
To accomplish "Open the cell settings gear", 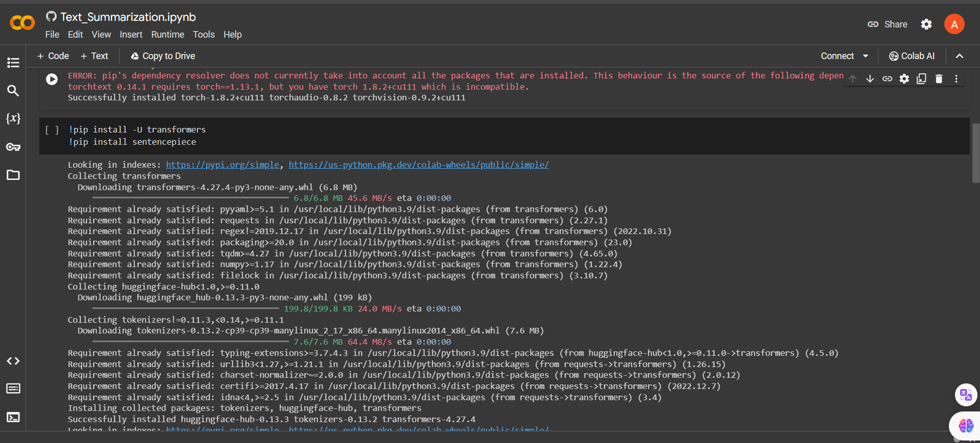I will click(904, 79).
